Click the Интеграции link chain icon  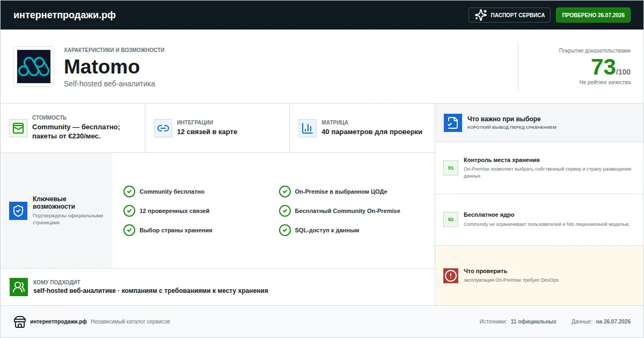click(163, 128)
